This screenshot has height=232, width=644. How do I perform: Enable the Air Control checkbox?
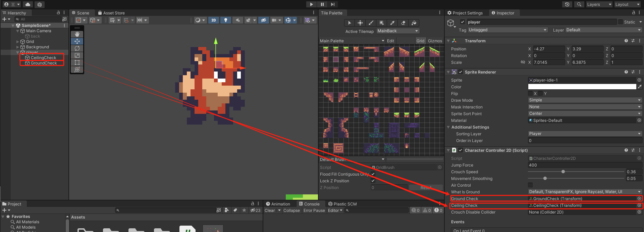click(530, 185)
